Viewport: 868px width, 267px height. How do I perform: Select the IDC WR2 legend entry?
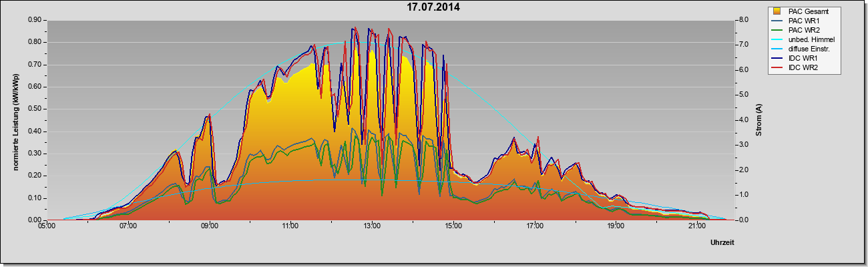(x=803, y=67)
